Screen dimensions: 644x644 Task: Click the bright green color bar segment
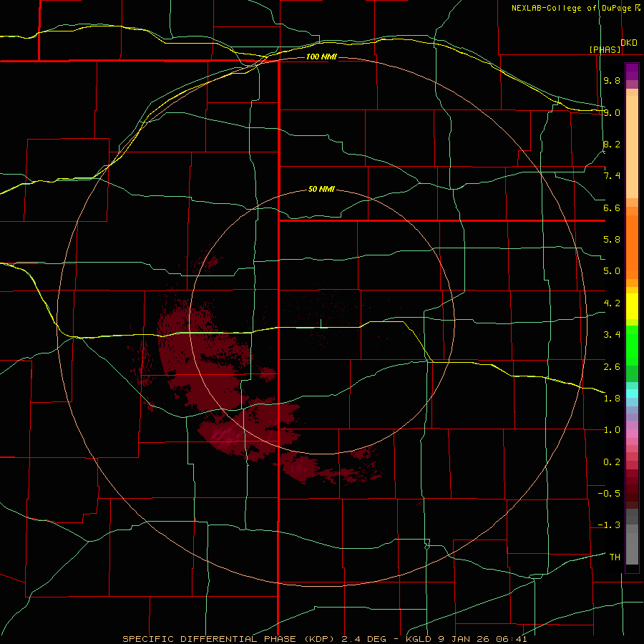tap(632, 346)
